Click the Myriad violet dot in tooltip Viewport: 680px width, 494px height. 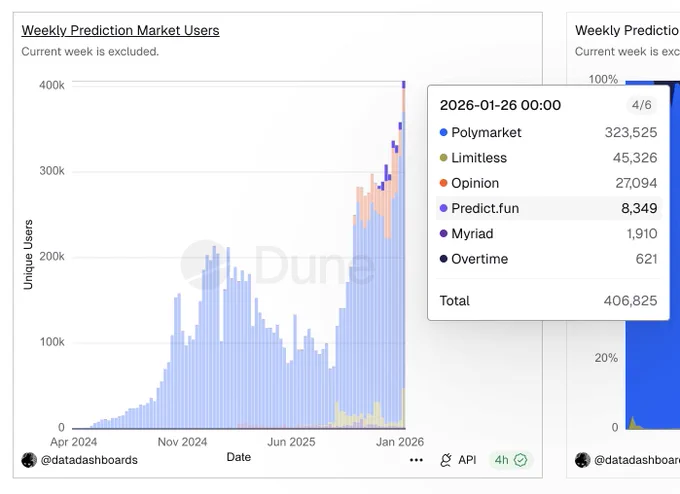click(443, 233)
